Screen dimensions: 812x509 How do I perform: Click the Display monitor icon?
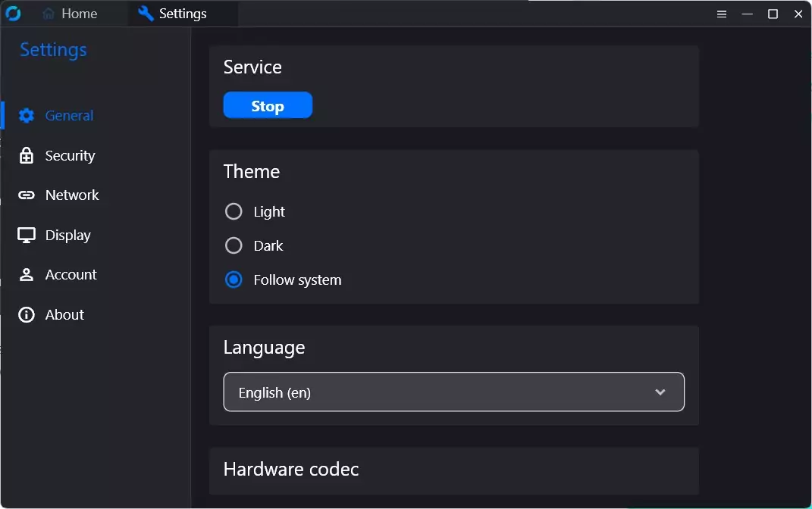pyautogui.click(x=27, y=236)
